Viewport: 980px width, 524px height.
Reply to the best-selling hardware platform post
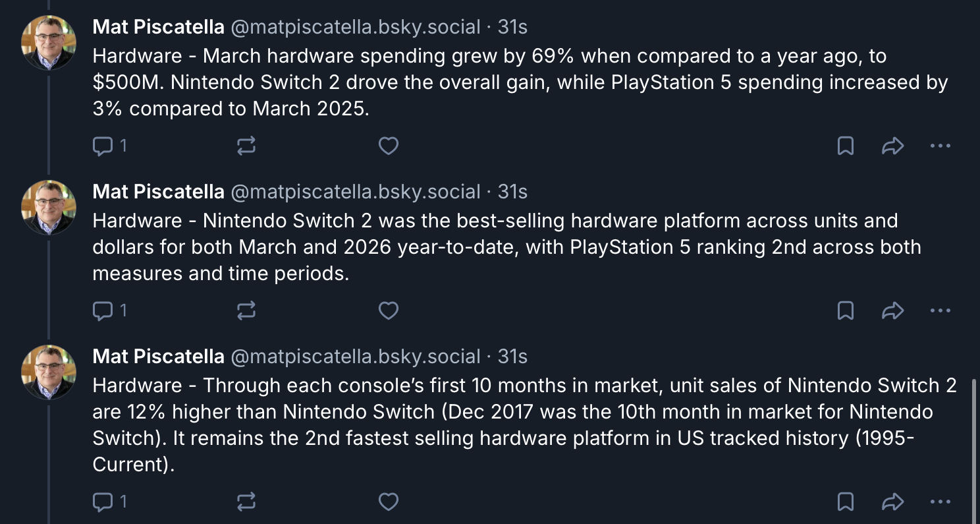103,310
